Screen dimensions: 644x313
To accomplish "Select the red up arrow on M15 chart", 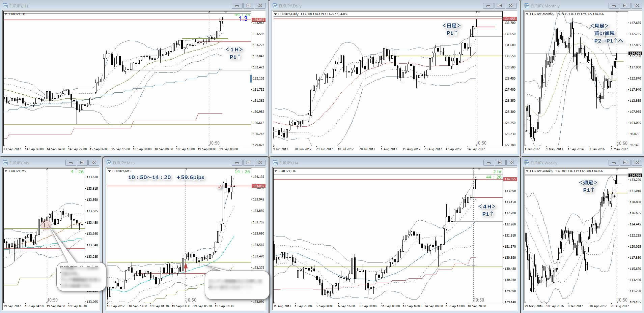I will coord(186,268).
